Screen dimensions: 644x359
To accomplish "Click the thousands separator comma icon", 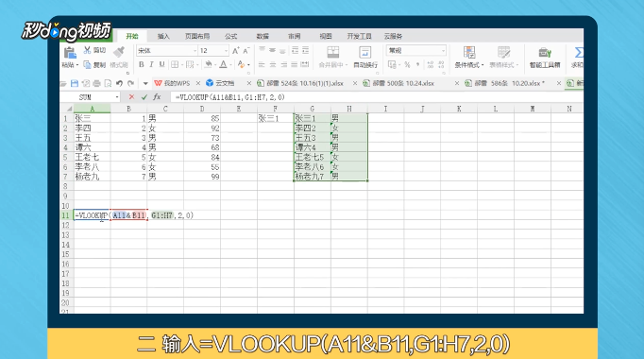I will 417,64.
